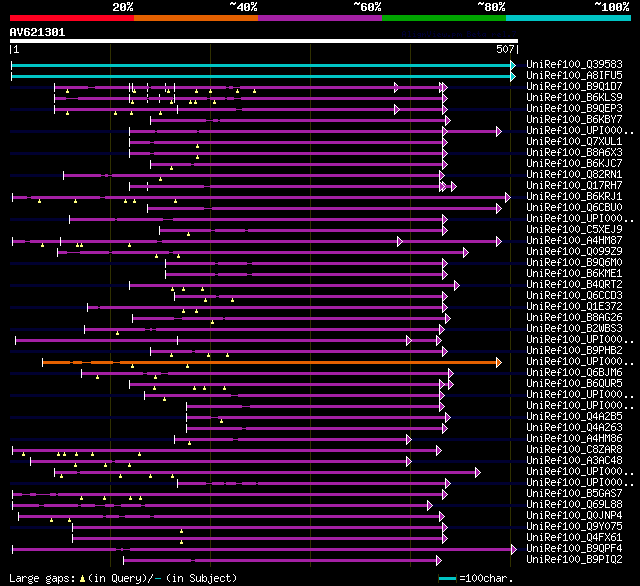
Task: Select the UniRef100_Q17RH7 entry
Action: click(574, 186)
